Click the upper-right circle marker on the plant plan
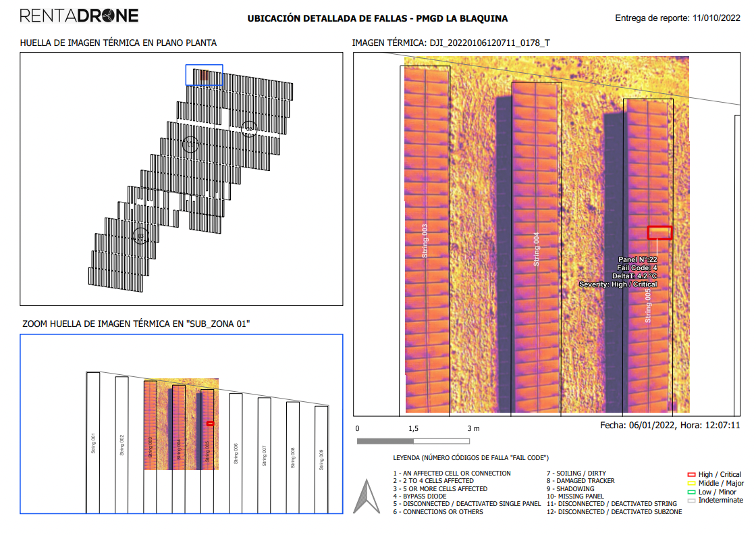This screenshot has width=756, height=535. pos(249,127)
